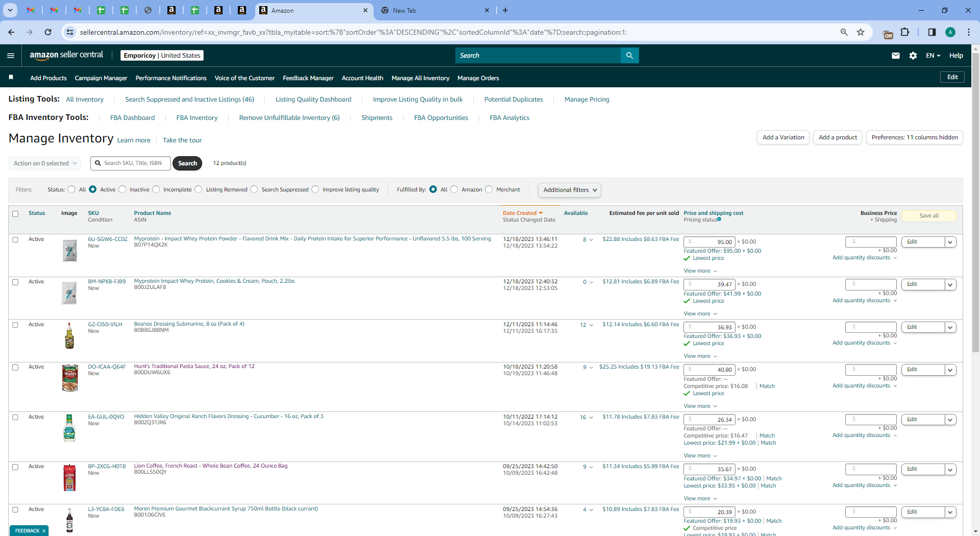Open Preferences: 11 columns hidden
This screenshot has width=980, height=536.
pos(915,137)
